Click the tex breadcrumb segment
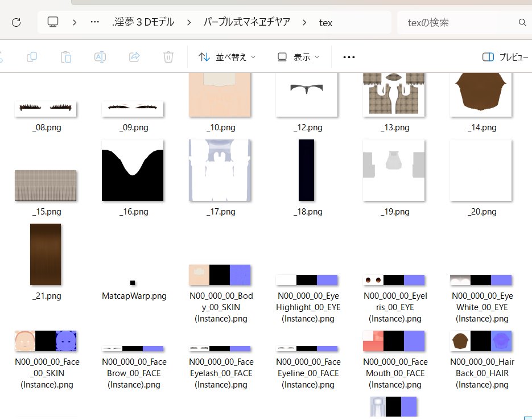 click(x=325, y=23)
